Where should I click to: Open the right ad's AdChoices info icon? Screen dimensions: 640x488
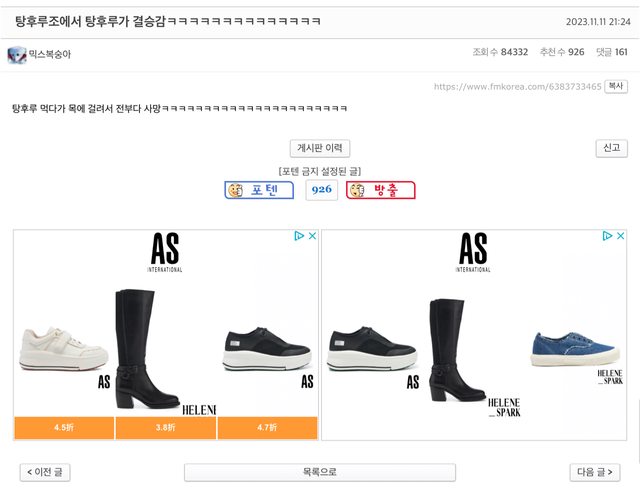[x=607, y=237]
